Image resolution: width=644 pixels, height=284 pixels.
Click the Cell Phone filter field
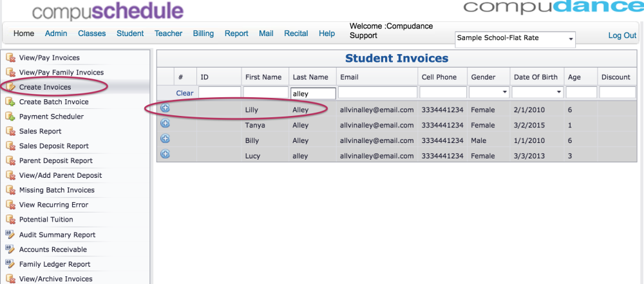443,92
